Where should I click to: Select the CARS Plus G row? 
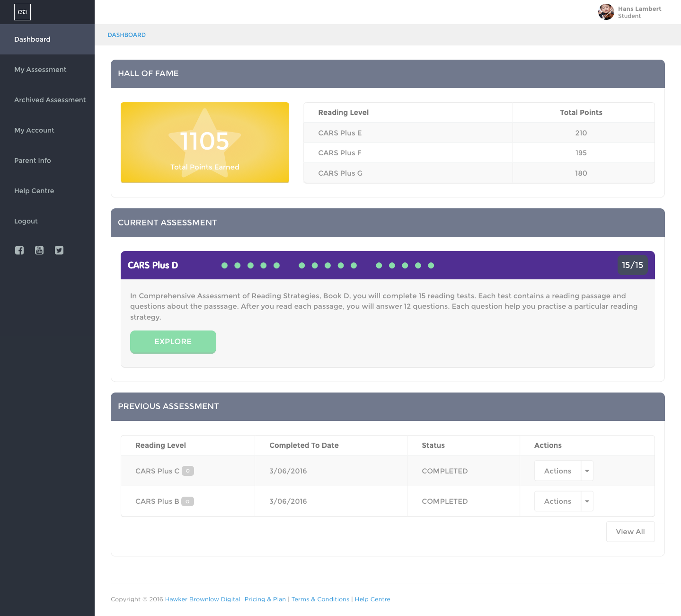[x=479, y=173]
